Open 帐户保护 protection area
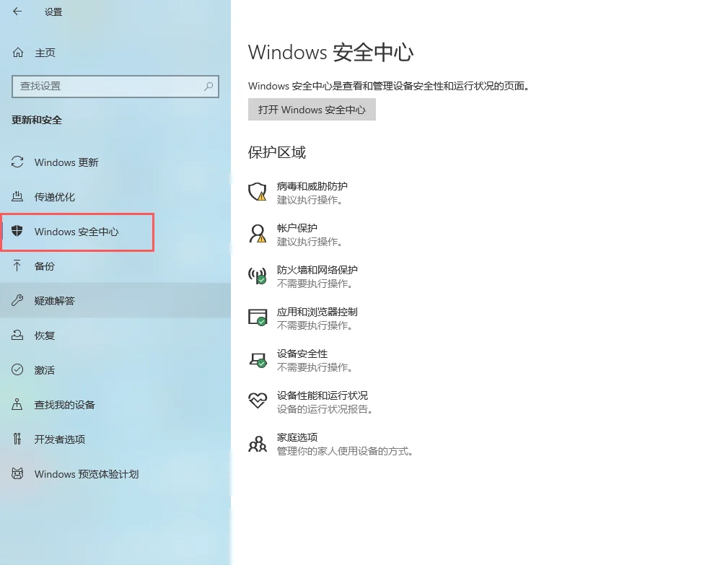Image resolution: width=728 pixels, height=565 pixels. click(x=297, y=228)
